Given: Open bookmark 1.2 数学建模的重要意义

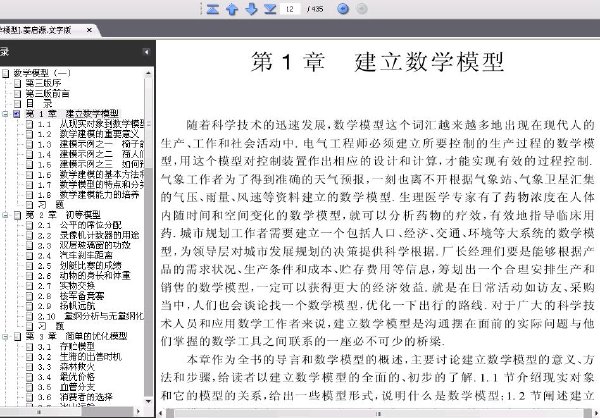Looking at the screenshot, I should tap(88, 134).
